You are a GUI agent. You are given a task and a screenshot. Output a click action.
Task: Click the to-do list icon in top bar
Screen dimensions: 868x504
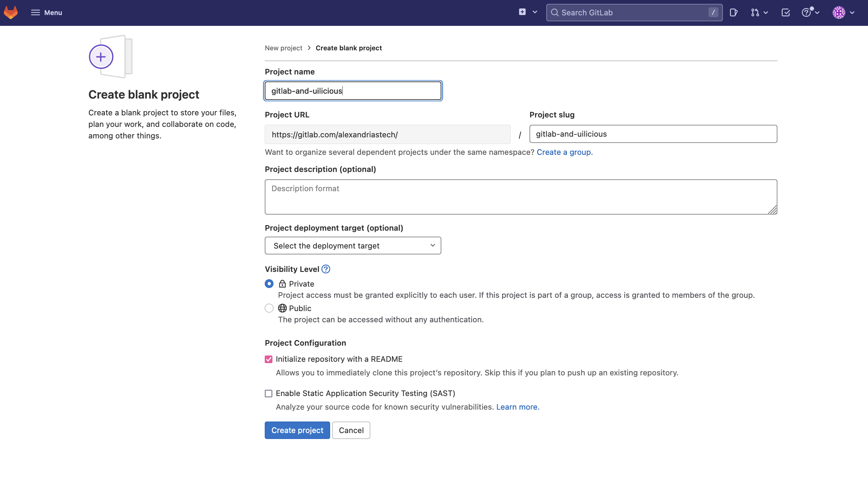(x=785, y=12)
